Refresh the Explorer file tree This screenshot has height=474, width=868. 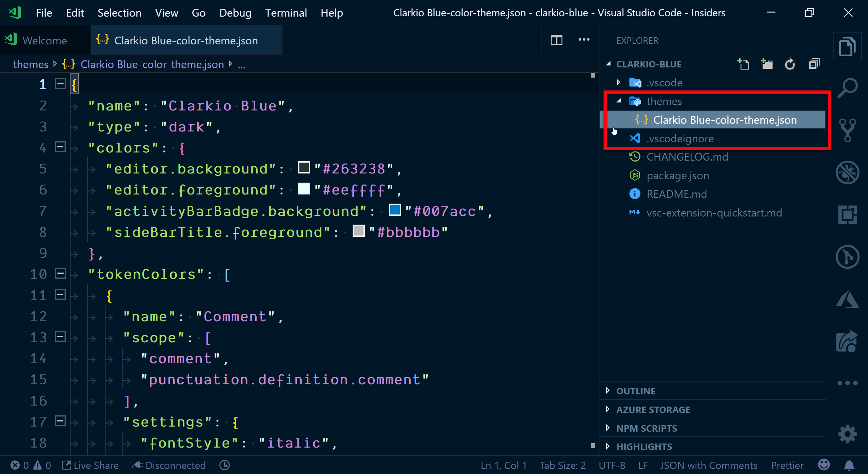790,64
